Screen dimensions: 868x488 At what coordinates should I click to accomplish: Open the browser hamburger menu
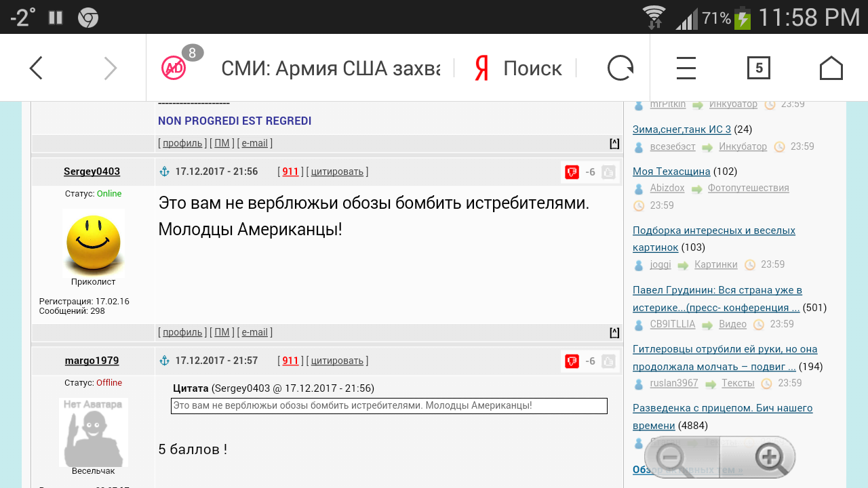click(686, 68)
